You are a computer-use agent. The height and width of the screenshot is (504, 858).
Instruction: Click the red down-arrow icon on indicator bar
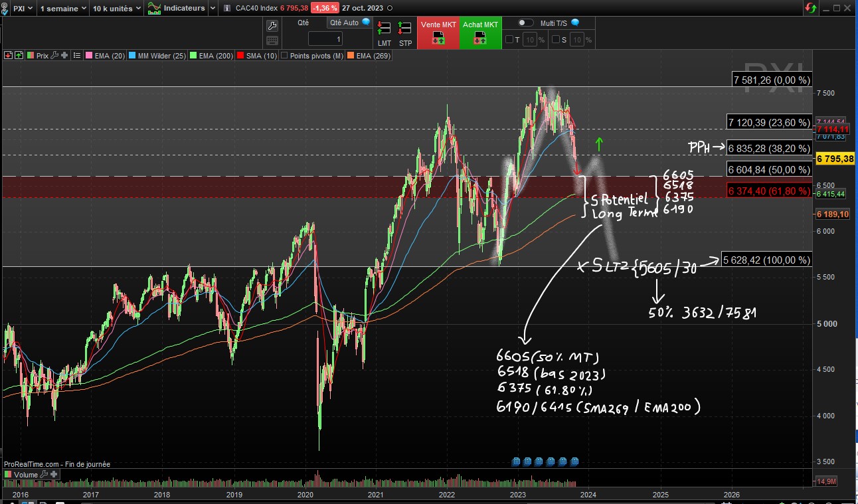tap(8, 56)
